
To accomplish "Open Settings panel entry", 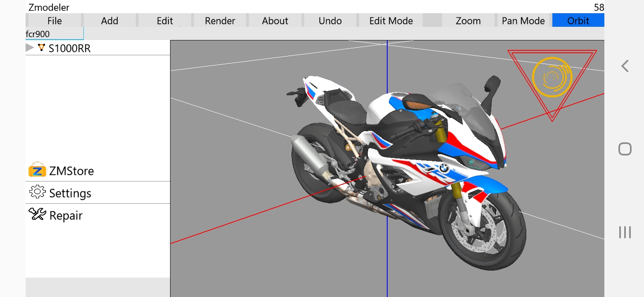I will coord(98,193).
